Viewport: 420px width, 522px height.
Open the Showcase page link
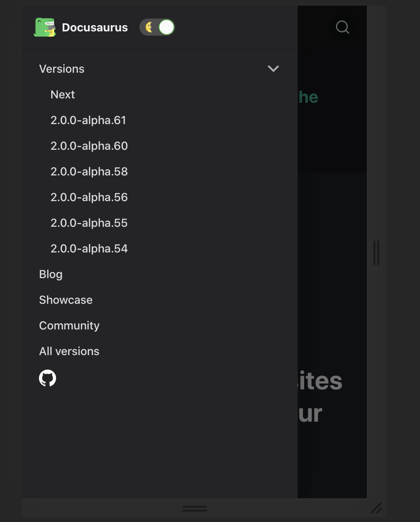pos(66,300)
